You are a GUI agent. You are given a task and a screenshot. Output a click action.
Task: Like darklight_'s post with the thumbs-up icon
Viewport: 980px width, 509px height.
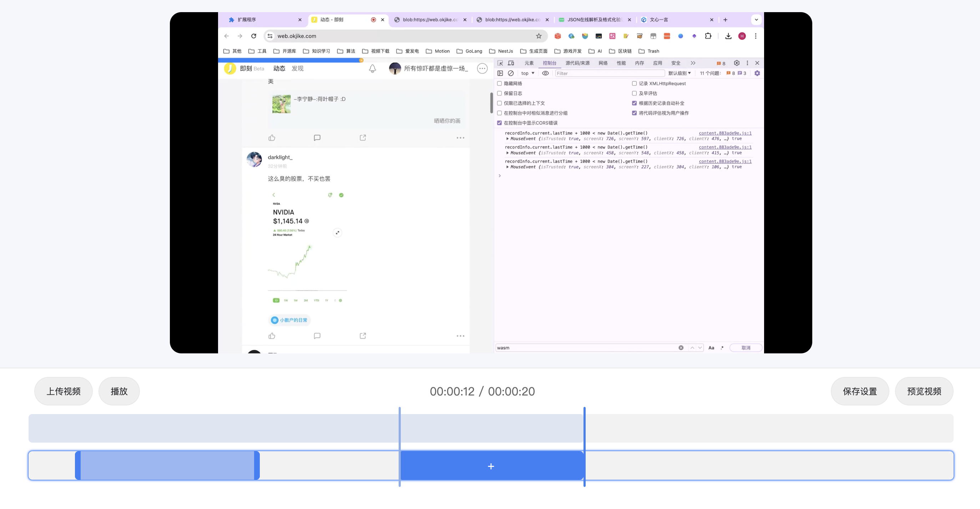272,336
